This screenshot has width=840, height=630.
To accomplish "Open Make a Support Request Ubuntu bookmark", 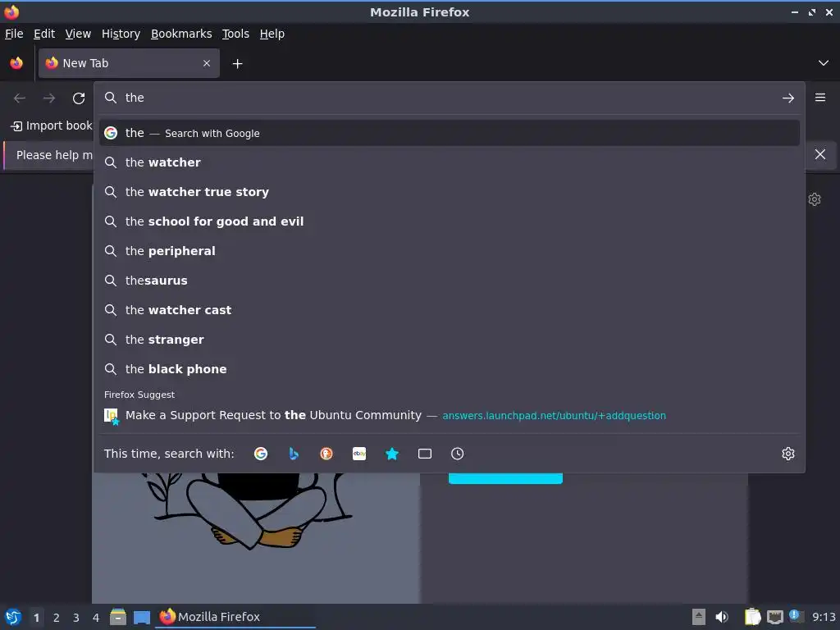I will click(x=450, y=415).
